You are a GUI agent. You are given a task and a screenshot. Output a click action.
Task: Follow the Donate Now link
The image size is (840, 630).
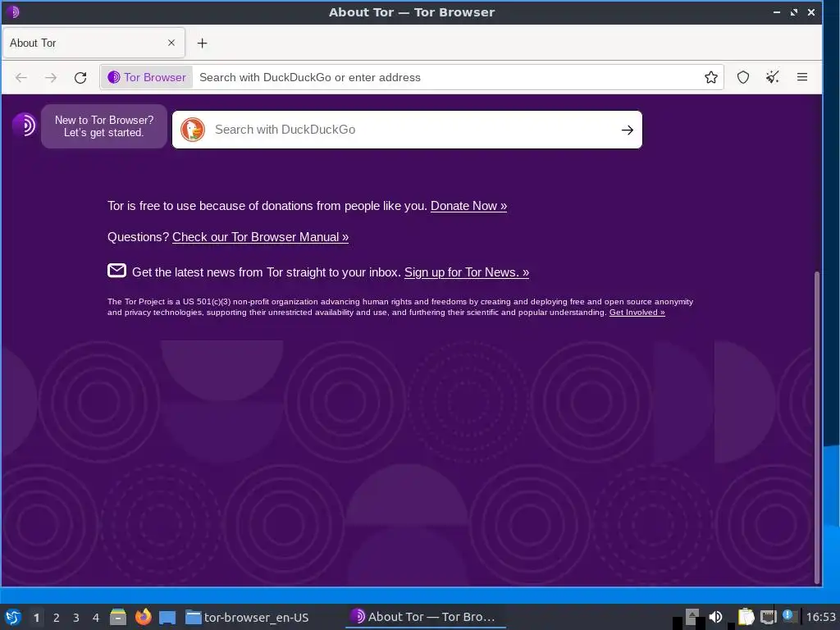[x=468, y=206]
